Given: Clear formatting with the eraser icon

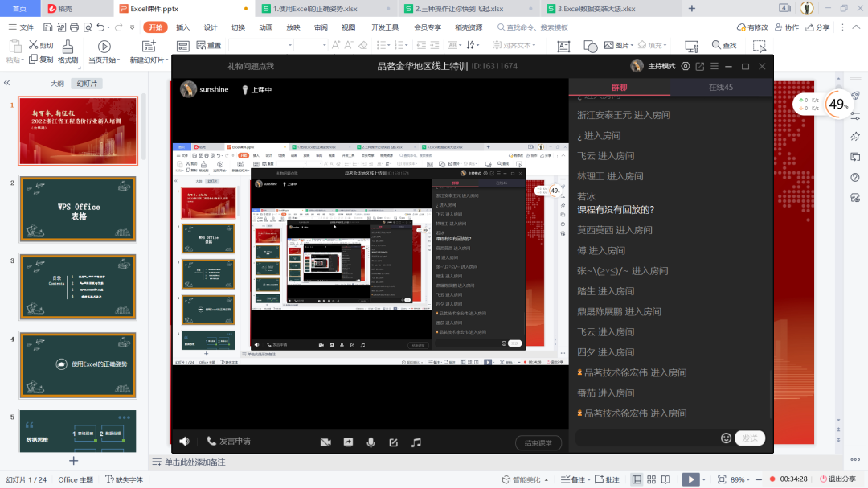Looking at the screenshot, I should 363,45.
